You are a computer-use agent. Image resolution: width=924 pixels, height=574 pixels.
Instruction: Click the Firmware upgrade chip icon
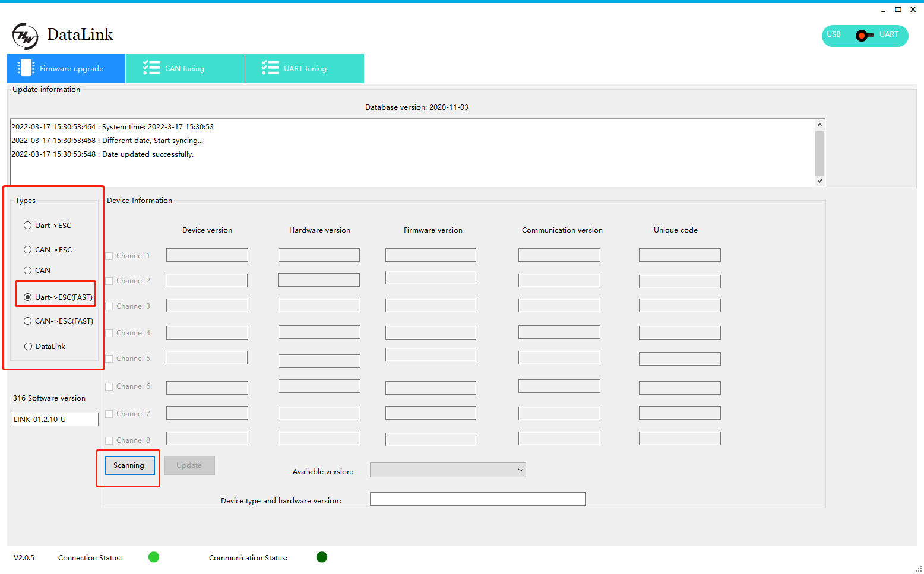26,68
